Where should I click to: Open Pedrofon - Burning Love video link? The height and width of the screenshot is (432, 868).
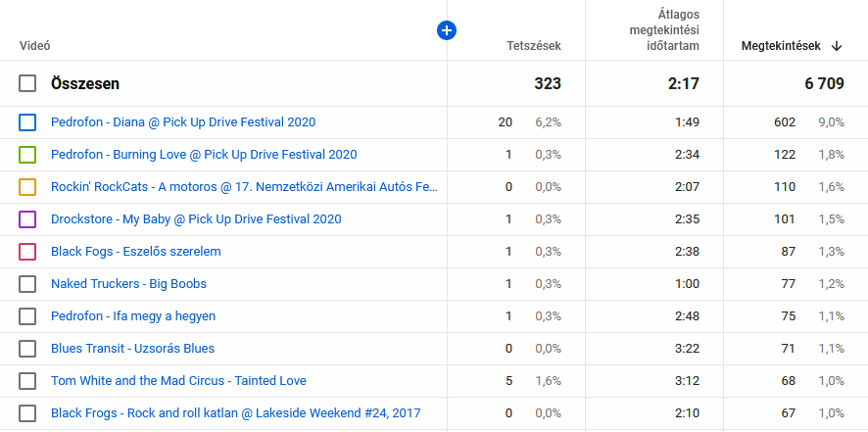(x=204, y=155)
